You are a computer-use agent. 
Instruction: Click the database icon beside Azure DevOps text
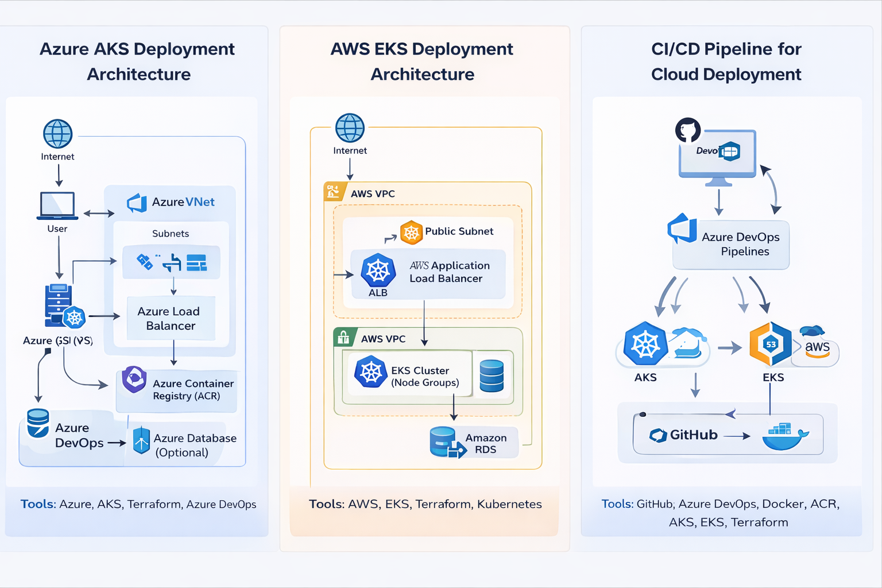(38, 423)
